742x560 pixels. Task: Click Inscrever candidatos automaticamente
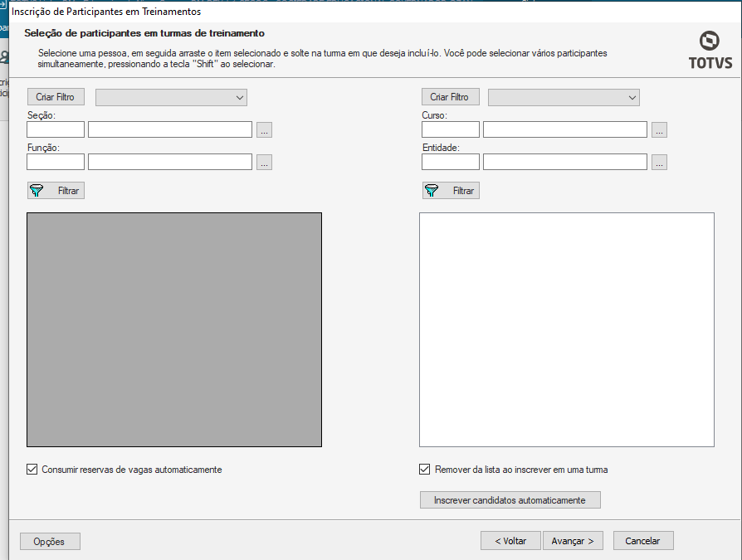click(x=510, y=500)
